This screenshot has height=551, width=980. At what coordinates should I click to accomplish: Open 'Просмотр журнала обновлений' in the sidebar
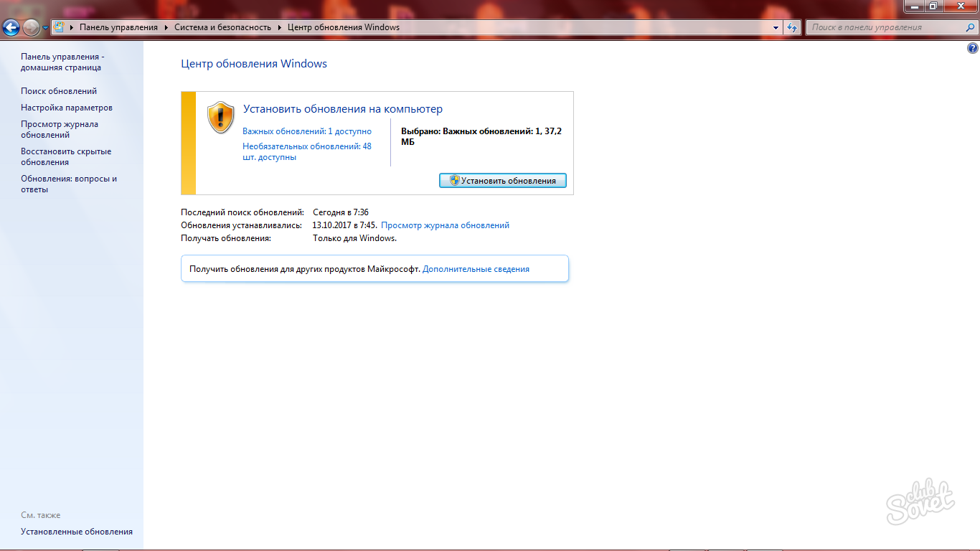pyautogui.click(x=60, y=129)
